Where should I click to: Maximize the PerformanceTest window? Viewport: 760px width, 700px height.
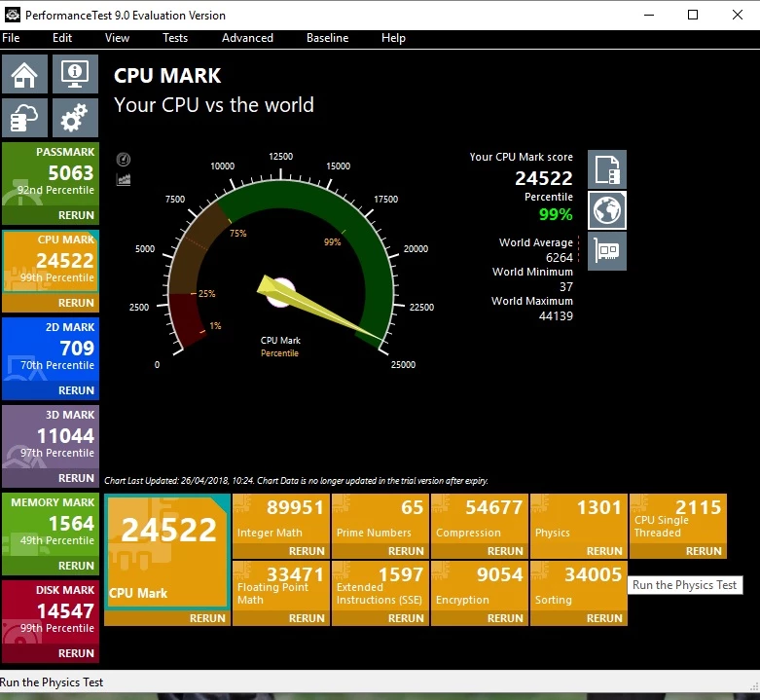(x=693, y=15)
